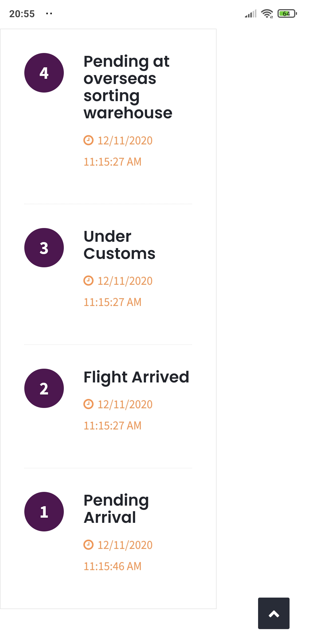Click clock icon under Pending Arrival

88,545
